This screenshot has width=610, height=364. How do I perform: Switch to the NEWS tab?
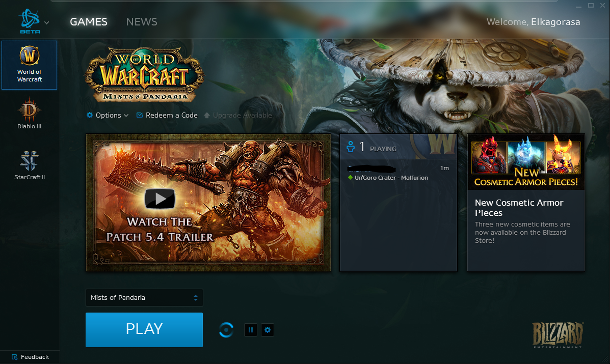[141, 21]
